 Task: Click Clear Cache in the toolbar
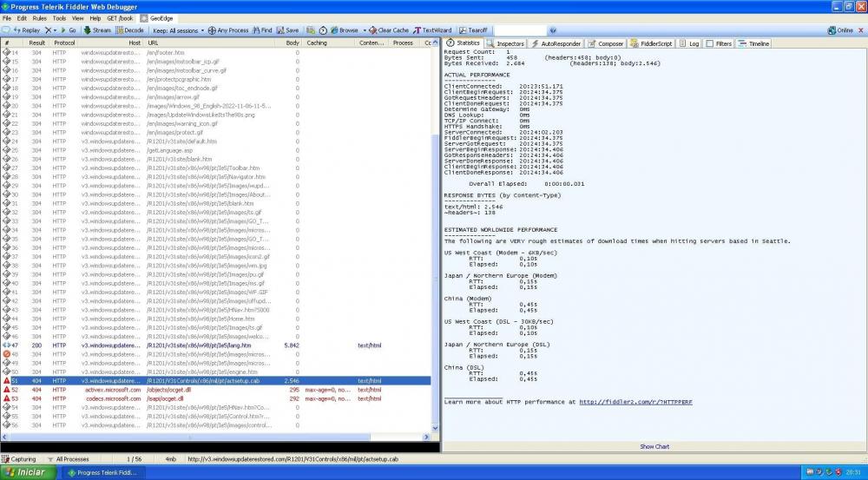coord(390,30)
